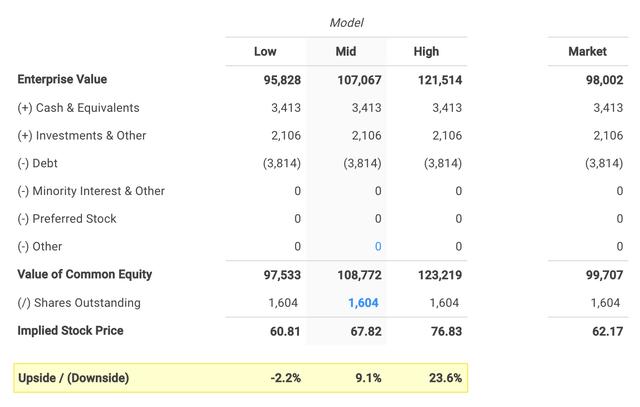Select the High column header
The height and width of the screenshot is (407, 640).
(426, 51)
